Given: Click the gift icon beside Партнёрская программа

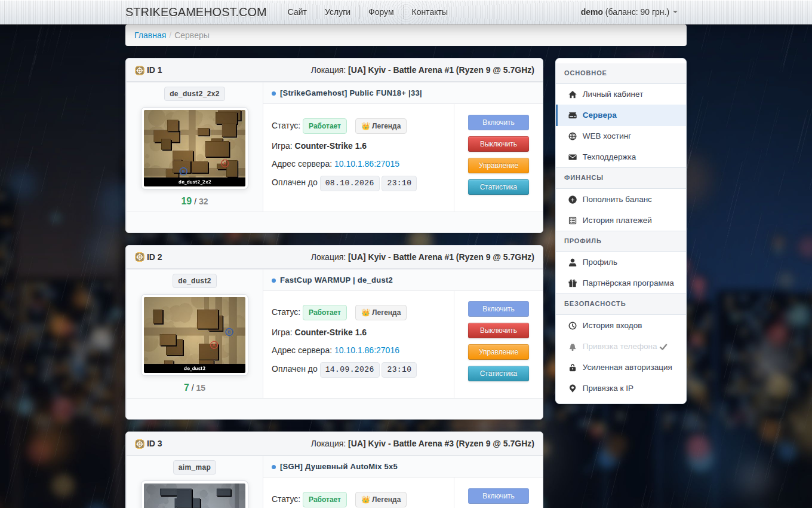Looking at the screenshot, I should click(x=573, y=283).
